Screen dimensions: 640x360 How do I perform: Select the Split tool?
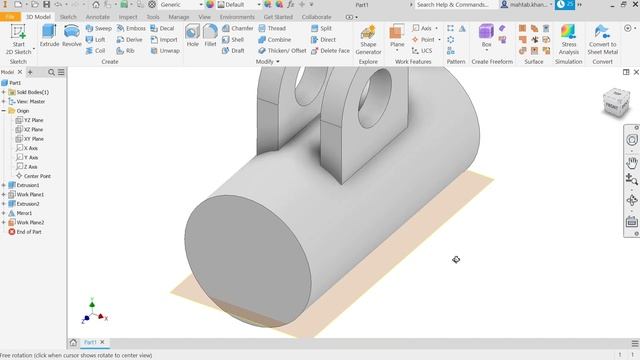[321, 28]
